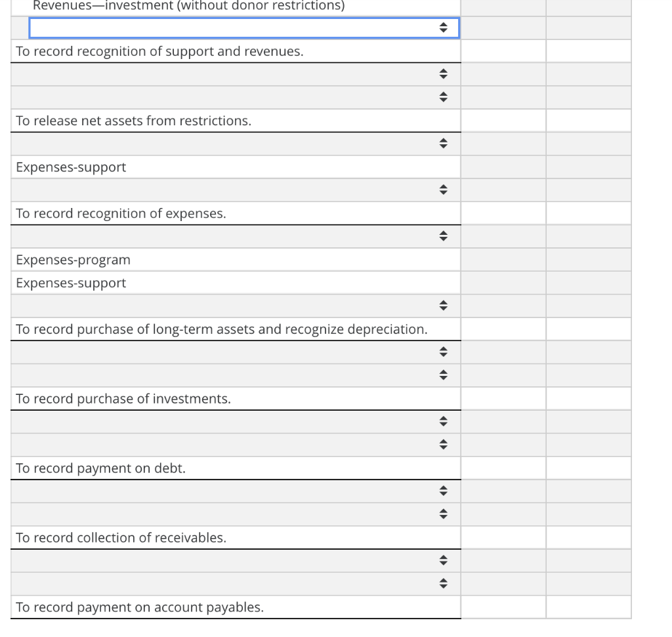Viewport: 672px width, 637px height.
Task: Open the dropdown below second 'Expenses-support' entry
Action: coord(444,305)
